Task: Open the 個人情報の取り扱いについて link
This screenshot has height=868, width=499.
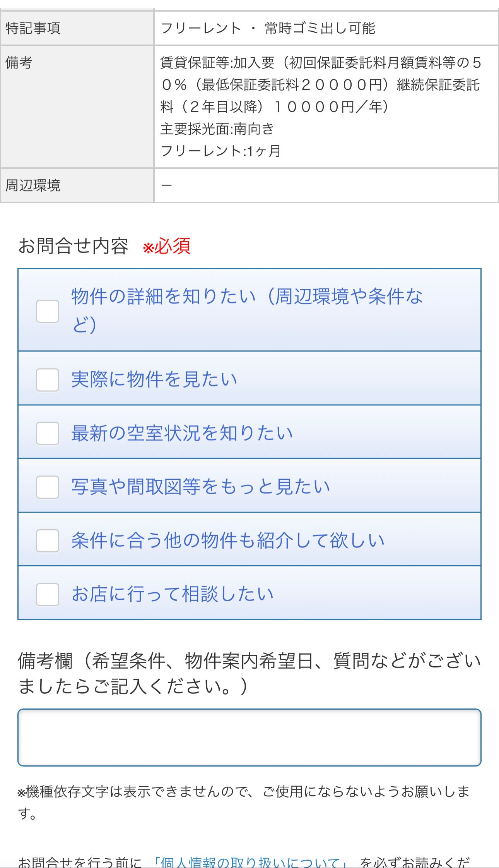Action: 249,862
